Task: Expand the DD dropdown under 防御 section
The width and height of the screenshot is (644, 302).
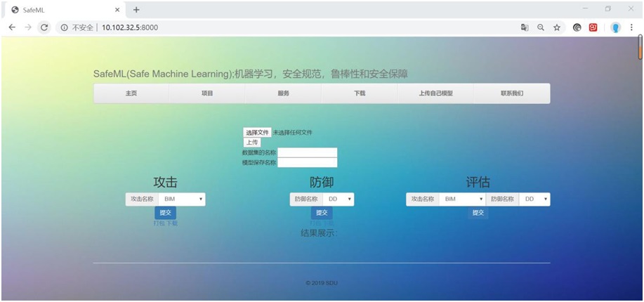Action: [x=339, y=199]
